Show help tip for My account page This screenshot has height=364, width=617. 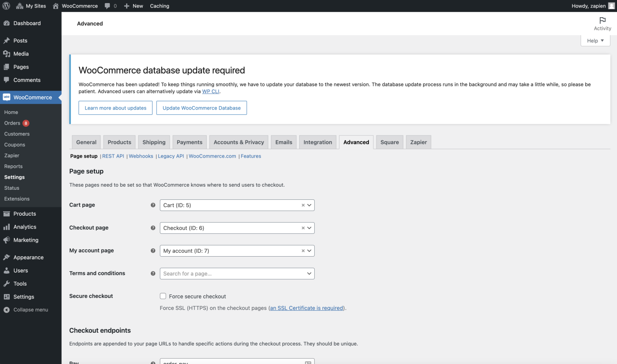coord(153,251)
